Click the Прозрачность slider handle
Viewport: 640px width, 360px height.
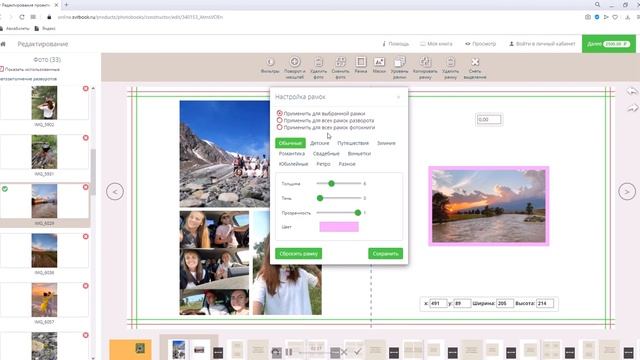coord(358,213)
